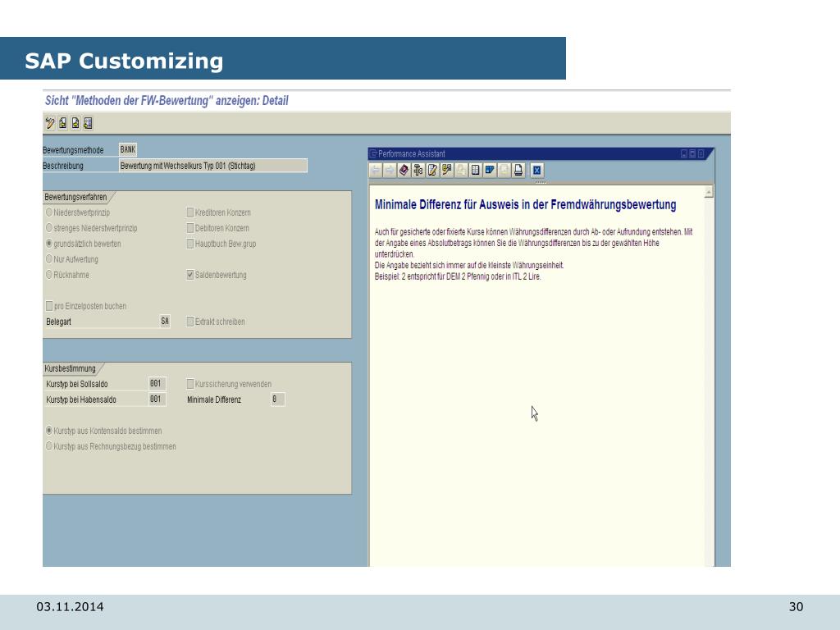Click the next entry page icon

75,123
